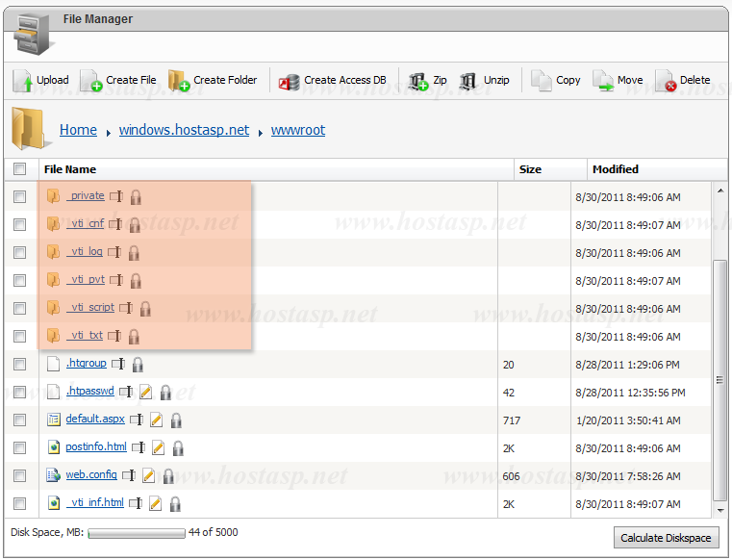Click the Create Access DB icon

[x=290, y=81]
